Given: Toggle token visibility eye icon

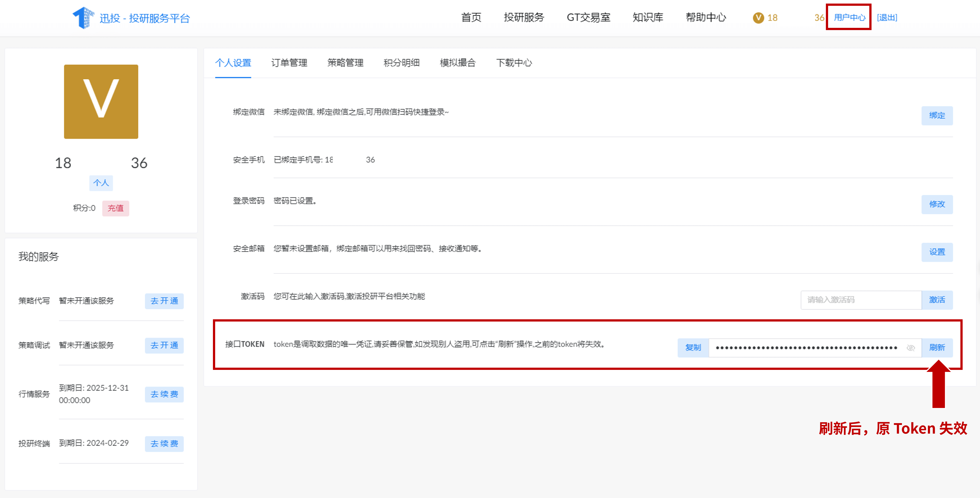Looking at the screenshot, I should click(x=911, y=348).
